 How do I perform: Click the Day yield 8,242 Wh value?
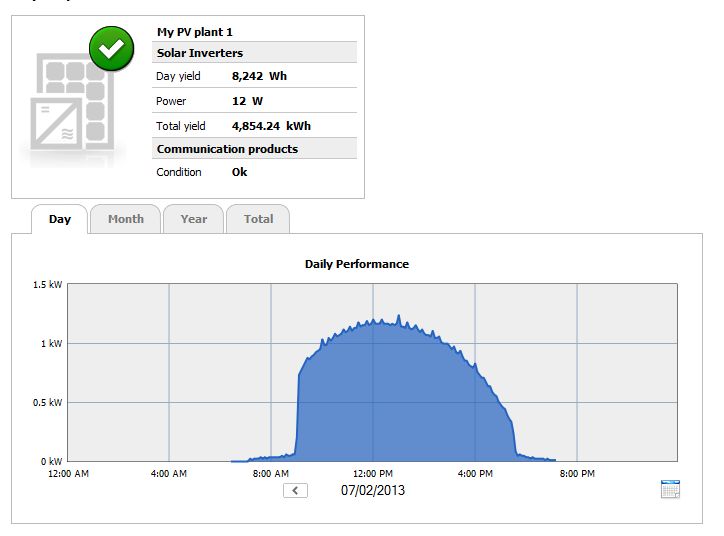(x=260, y=76)
